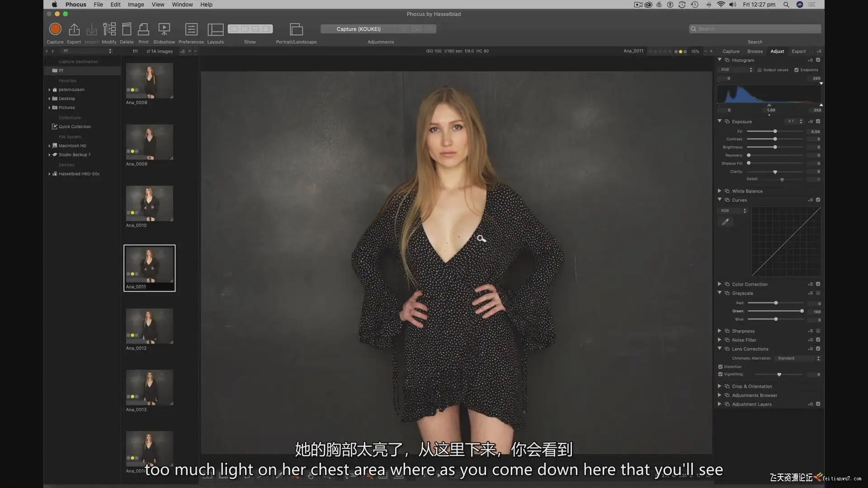868x488 pixels.
Task: Enable Output values checkbox in Histogram
Action: click(759, 70)
